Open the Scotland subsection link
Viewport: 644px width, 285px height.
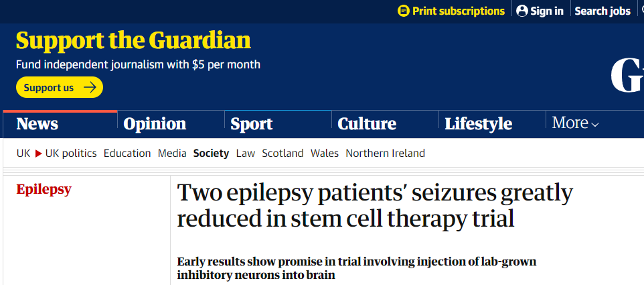pyautogui.click(x=283, y=153)
